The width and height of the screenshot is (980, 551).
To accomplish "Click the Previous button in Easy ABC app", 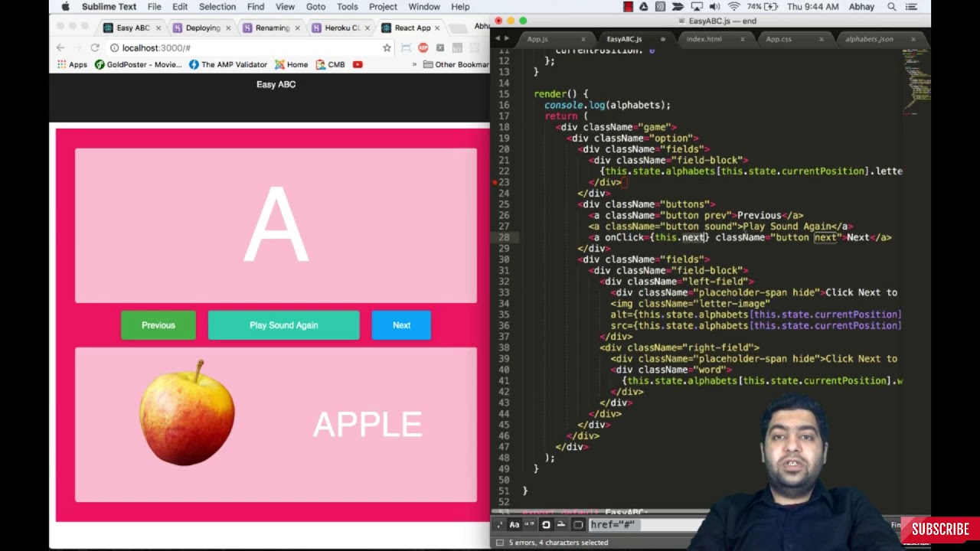I will tap(158, 325).
